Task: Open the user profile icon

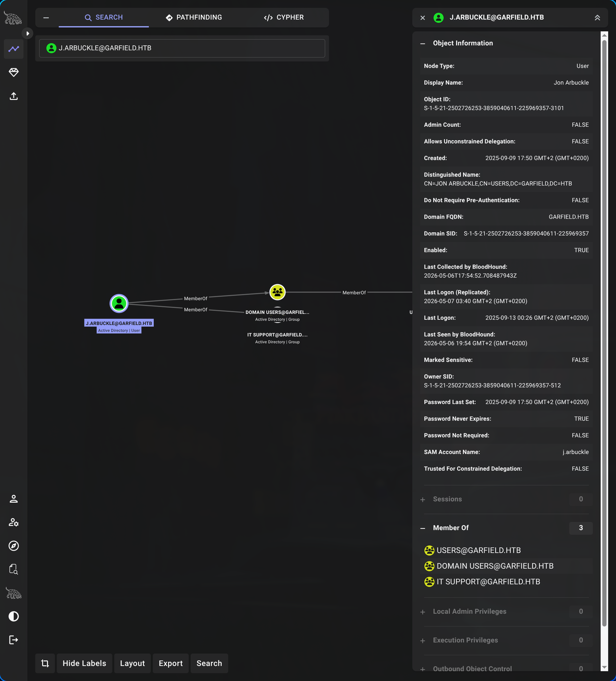Action: point(14,499)
